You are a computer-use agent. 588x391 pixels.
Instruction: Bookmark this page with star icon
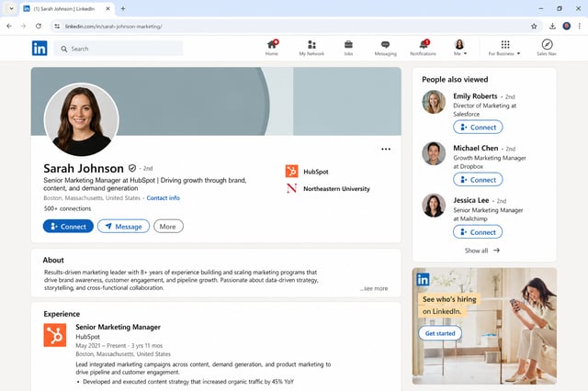pyautogui.click(x=534, y=27)
